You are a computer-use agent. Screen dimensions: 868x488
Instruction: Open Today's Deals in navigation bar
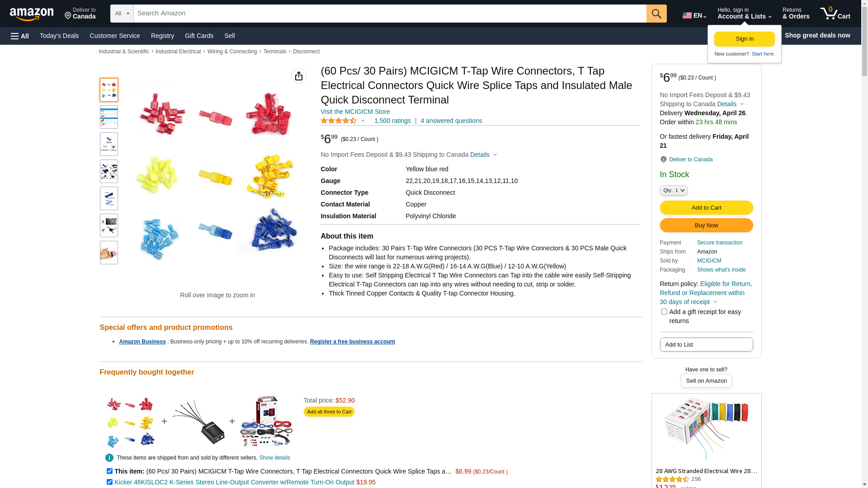click(x=59, y=36)
